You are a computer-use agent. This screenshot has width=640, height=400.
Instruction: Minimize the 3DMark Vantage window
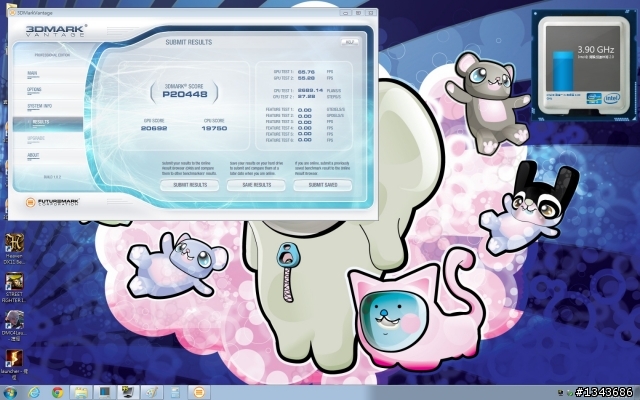pyautogui.click(x=345, y=13)
